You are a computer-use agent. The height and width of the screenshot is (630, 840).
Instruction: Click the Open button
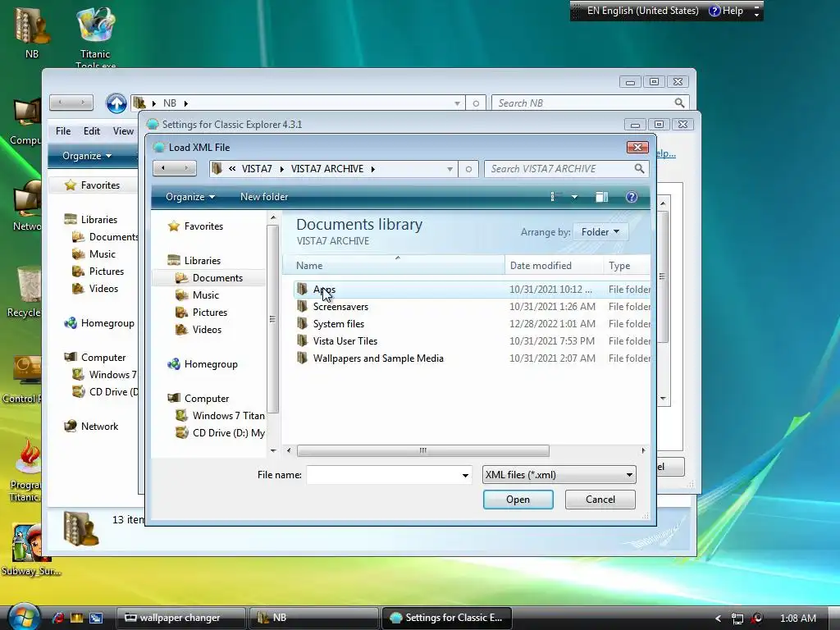[518, 500]
